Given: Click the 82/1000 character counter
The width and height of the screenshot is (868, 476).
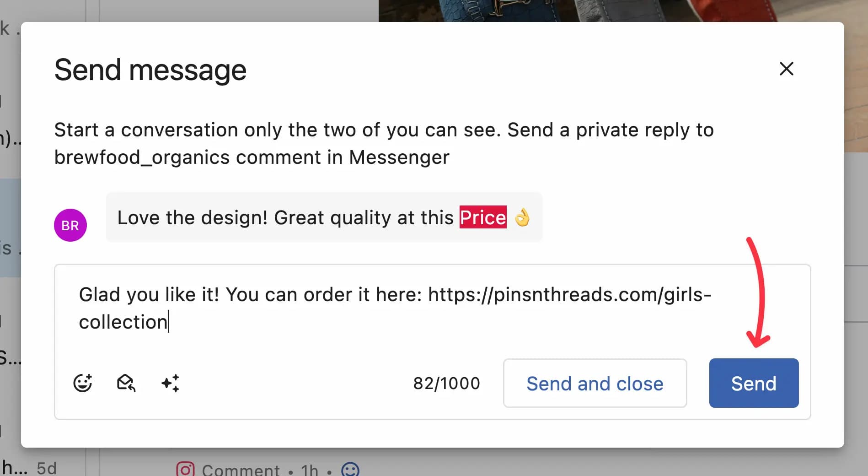Looking at the screenshot, I should tap(446, 383).
